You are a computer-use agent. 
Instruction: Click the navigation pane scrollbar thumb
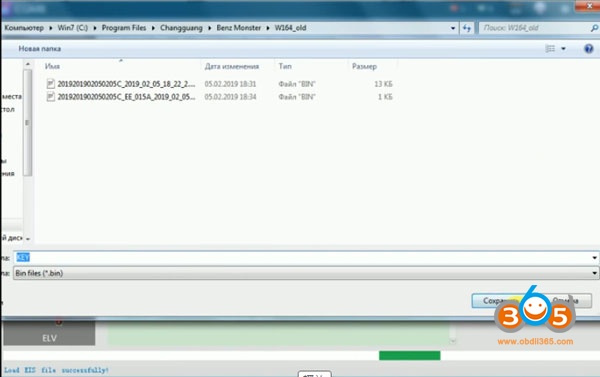[x=27, y=122]
